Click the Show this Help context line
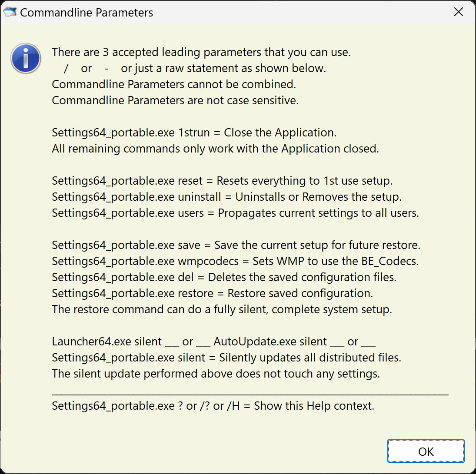 [x=213, y=406]
